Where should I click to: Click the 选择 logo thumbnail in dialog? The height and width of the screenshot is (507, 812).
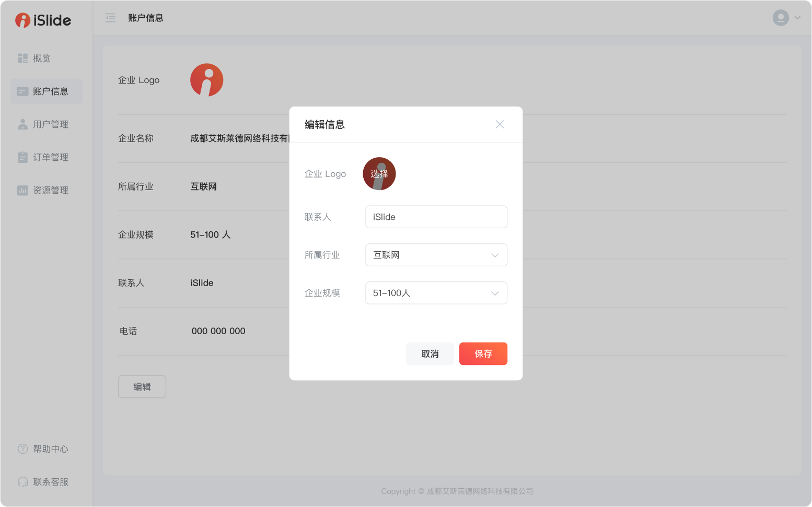point(379,174)
